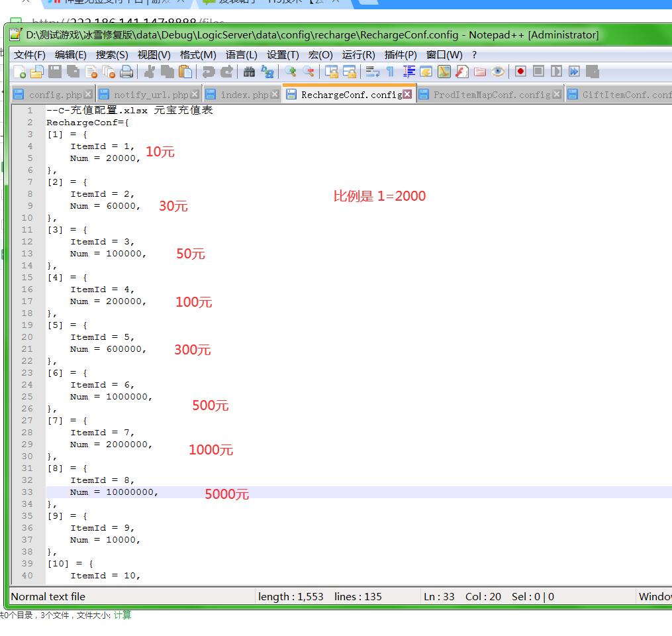Switch to the ProdItemMapConf.config tab
The width and height of the screenshot is (672, 636).
(x=491, y=95)
